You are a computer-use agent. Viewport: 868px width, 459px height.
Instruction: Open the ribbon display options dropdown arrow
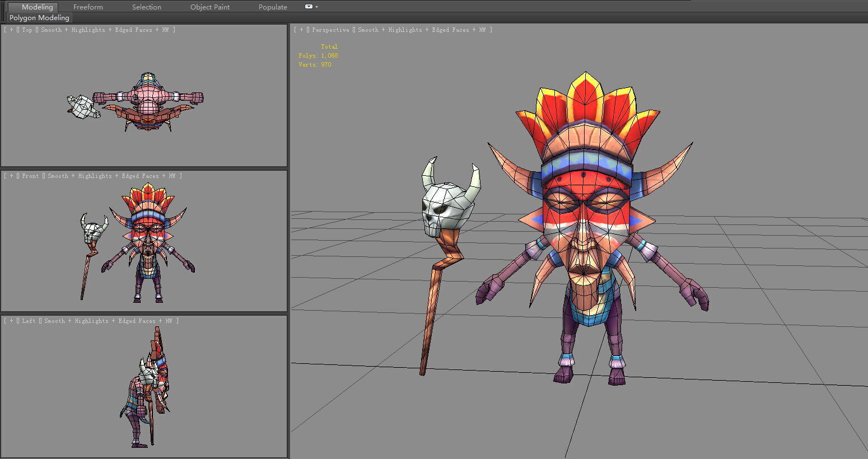(x=316, y=7)
